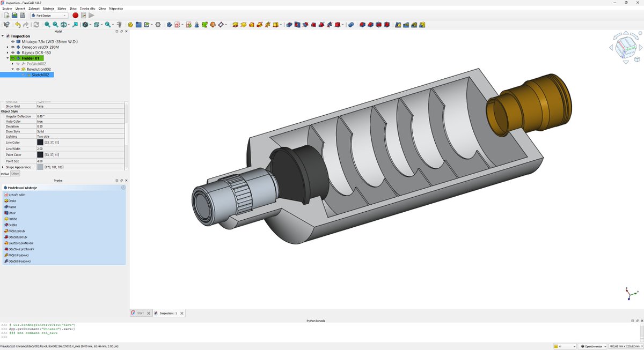Open the Otvor hole tool

(x=14, y=213)
